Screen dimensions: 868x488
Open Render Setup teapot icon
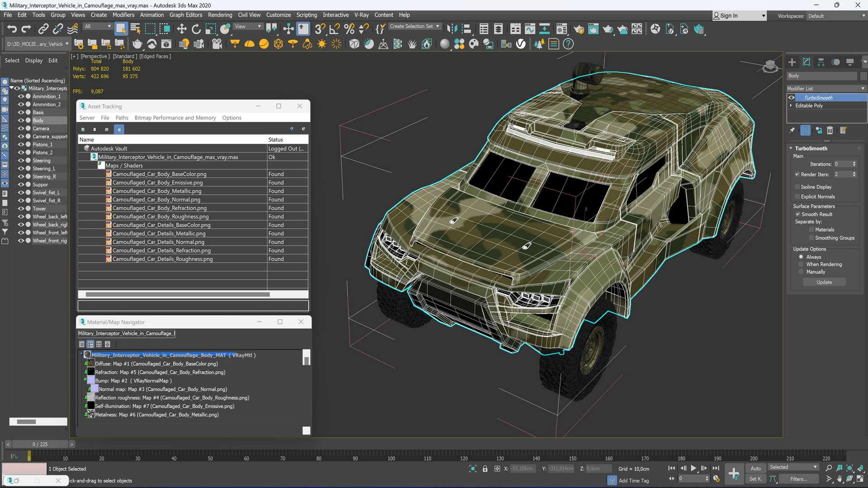tap(579, 29)
